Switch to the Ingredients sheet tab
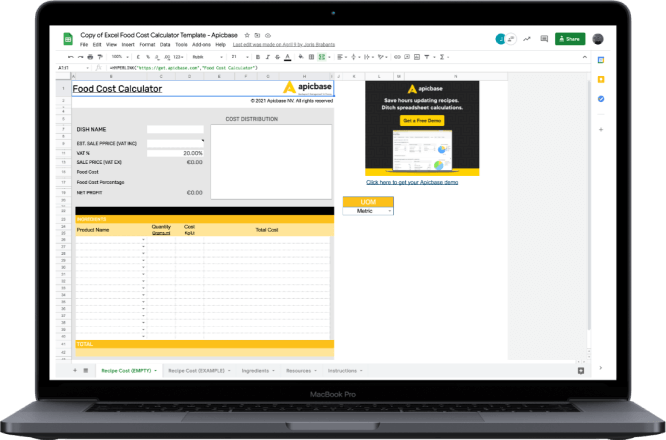666x440 pixels. (x=258, y=371)
